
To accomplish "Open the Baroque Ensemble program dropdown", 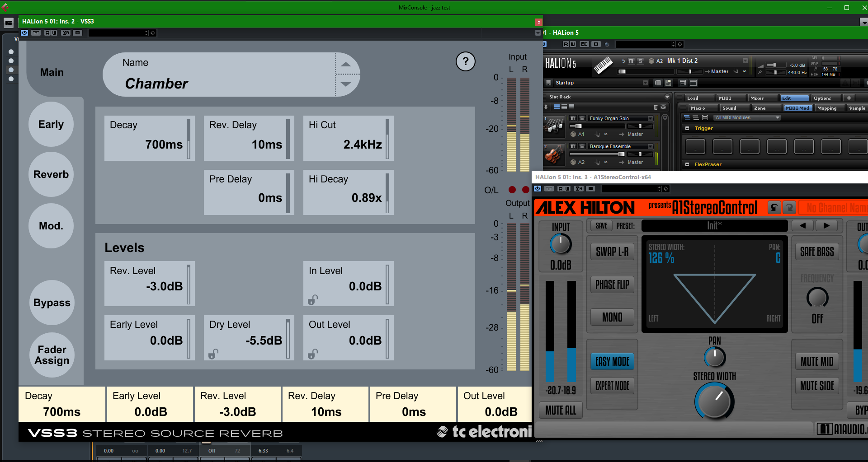I will (x=651, y=146).
